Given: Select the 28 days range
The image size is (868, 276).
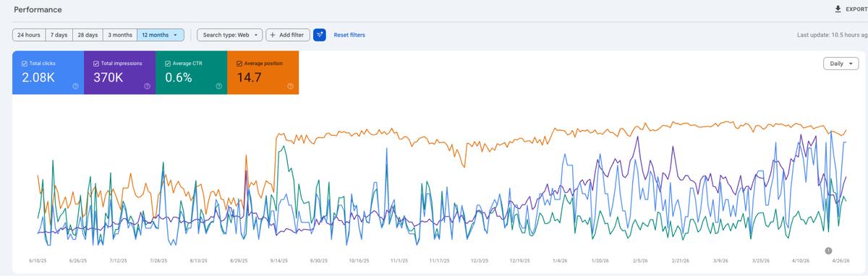Looking at the screenshot, I should 88,35.
